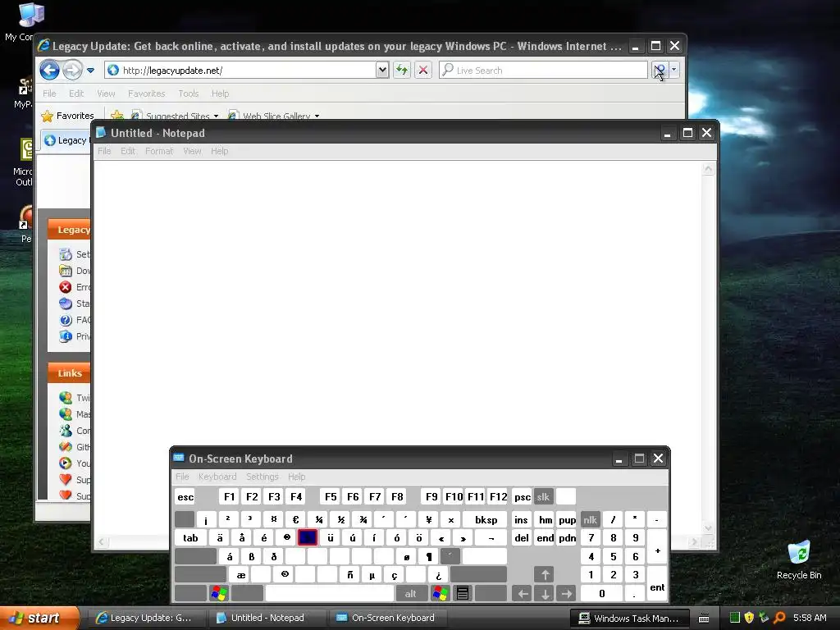The width and height of the screenshot is (840, 630).
Task: Click the Safely Remove Hardware tray icon
Action: [764, 618]
